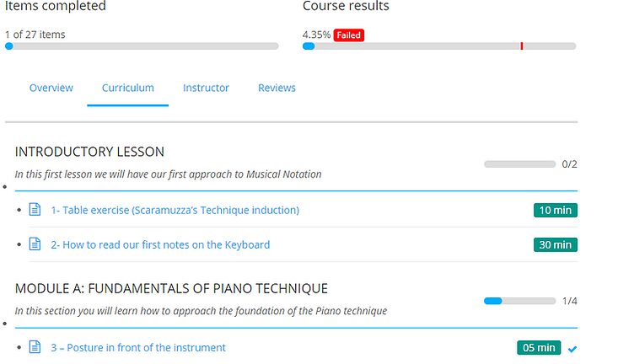Viewport: 618px width, 364px height.
Task: Collapse the Introductory Lesson section heading
Action: coord(89,152)
